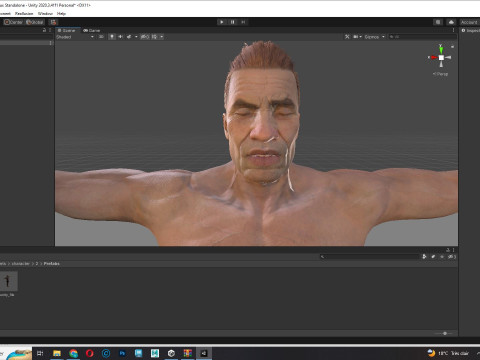This screenshot has width=480, height=360.
Task: Click the grey right-side gizmo cone
Action: 448,57
